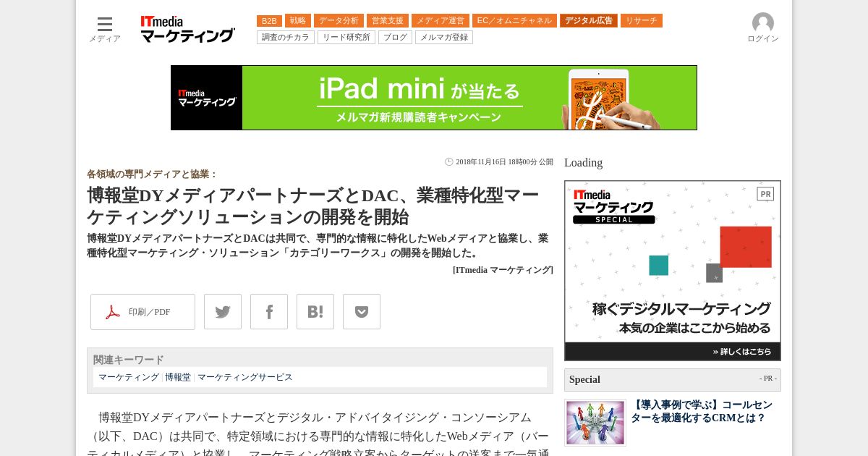Click the iPad mini campaign banner
The height and width of the screenshot is (456, 868).
point(434,98)
